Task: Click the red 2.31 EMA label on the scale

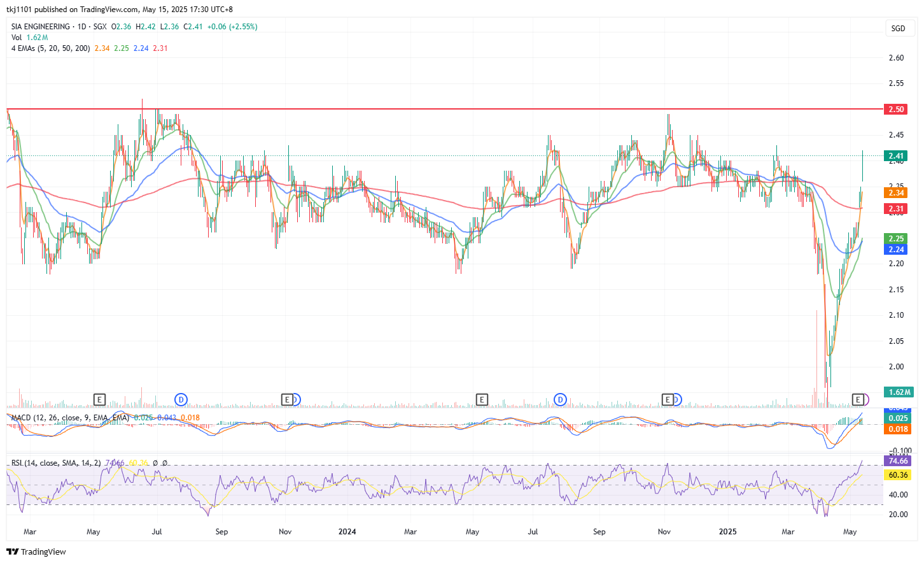Action: [896, 209]
